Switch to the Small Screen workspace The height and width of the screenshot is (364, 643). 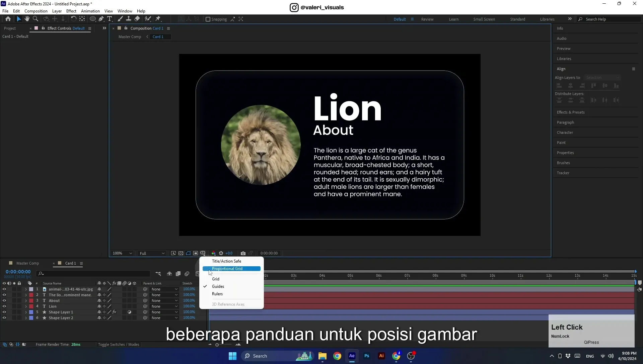pos(484,19)
